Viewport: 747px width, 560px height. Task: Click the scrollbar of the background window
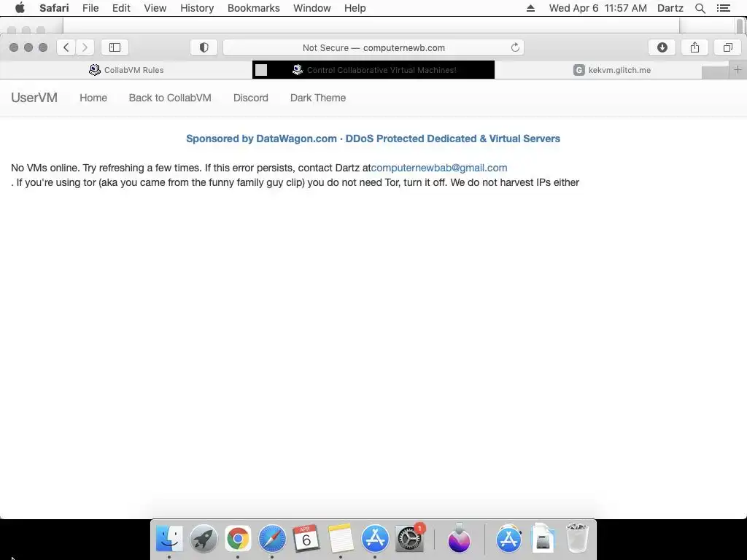coord(740,26)
